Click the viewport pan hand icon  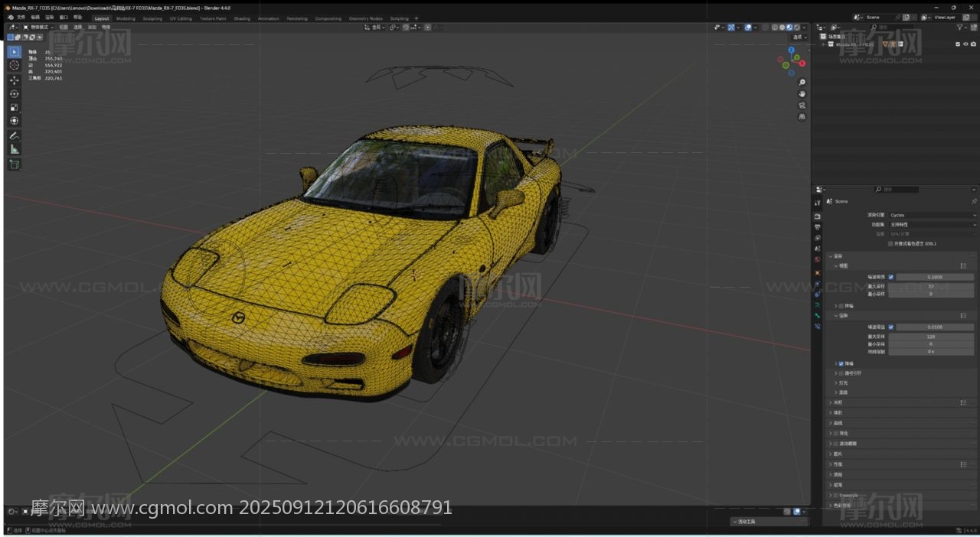[x=802, y=94]
